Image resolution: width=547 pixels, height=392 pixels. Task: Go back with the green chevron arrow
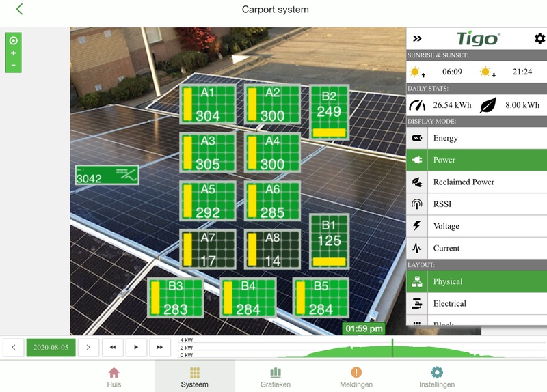click(20, 9)
